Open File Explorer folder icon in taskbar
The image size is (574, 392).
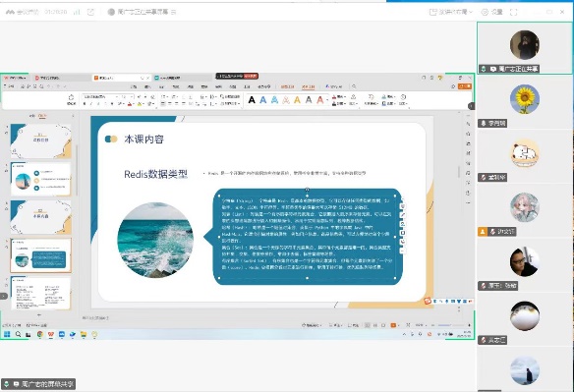point(84,334)
